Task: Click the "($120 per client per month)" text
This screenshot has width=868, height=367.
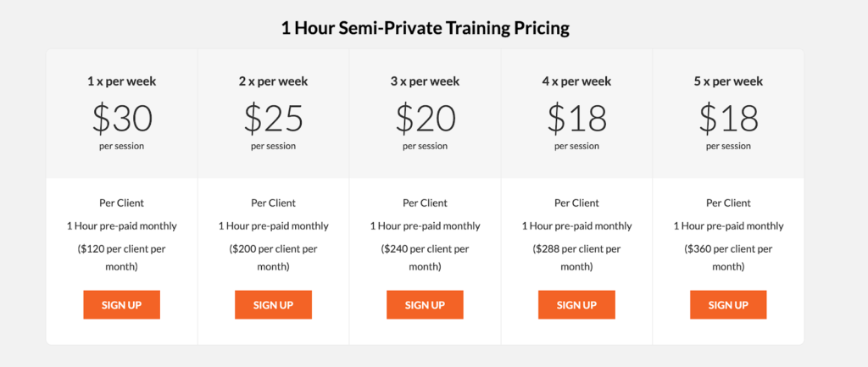Action: pos(121,258)
